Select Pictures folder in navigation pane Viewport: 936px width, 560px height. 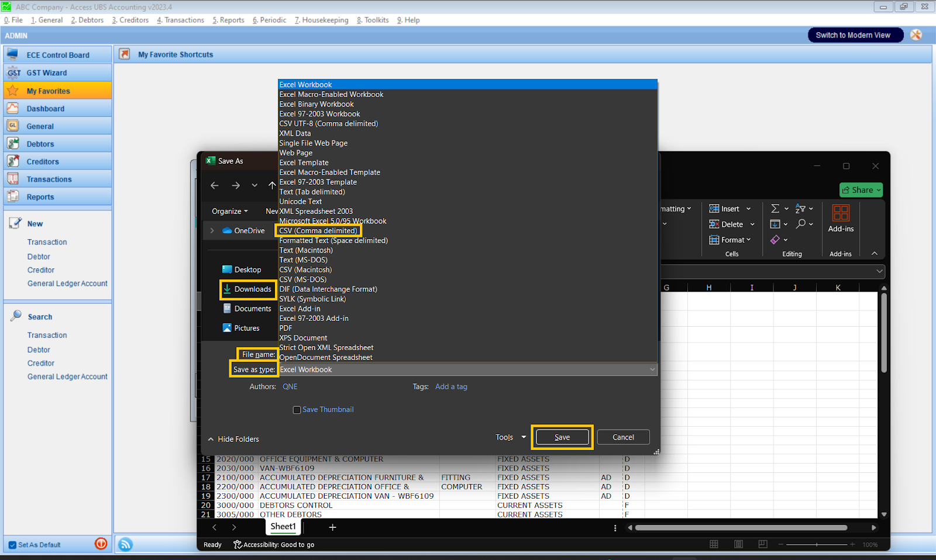240,328
